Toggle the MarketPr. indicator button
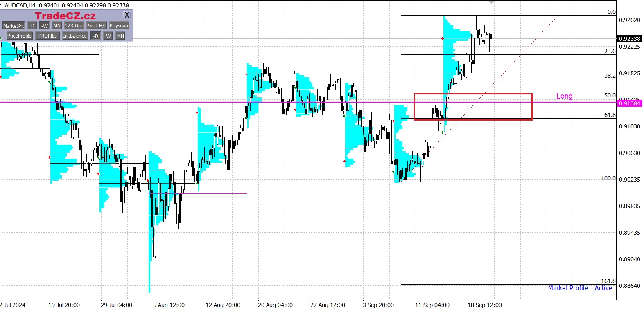Viewport: 644px width, 312px height. (x=14, y=26)
